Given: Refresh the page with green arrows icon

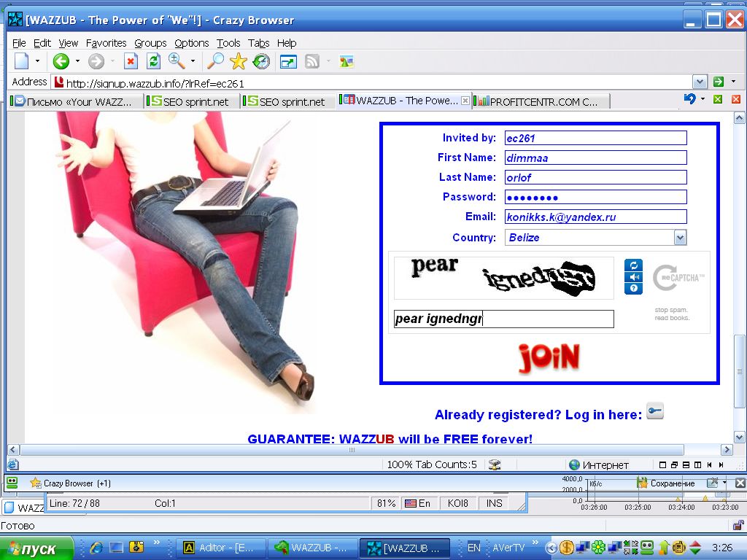Looking at the screenshot, I should pos(153,61).
